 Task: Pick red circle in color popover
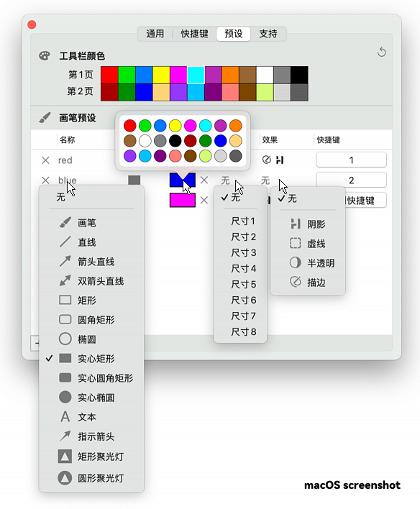(130, 126)
